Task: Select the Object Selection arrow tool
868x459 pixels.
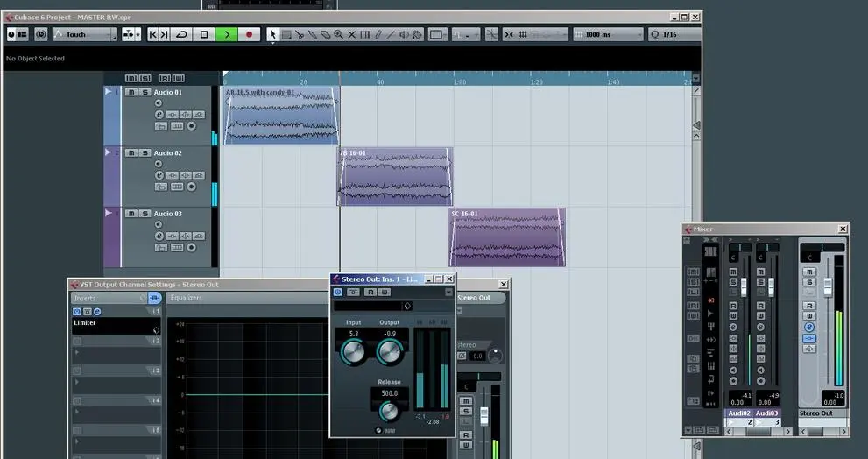Action: pos(272,34)
